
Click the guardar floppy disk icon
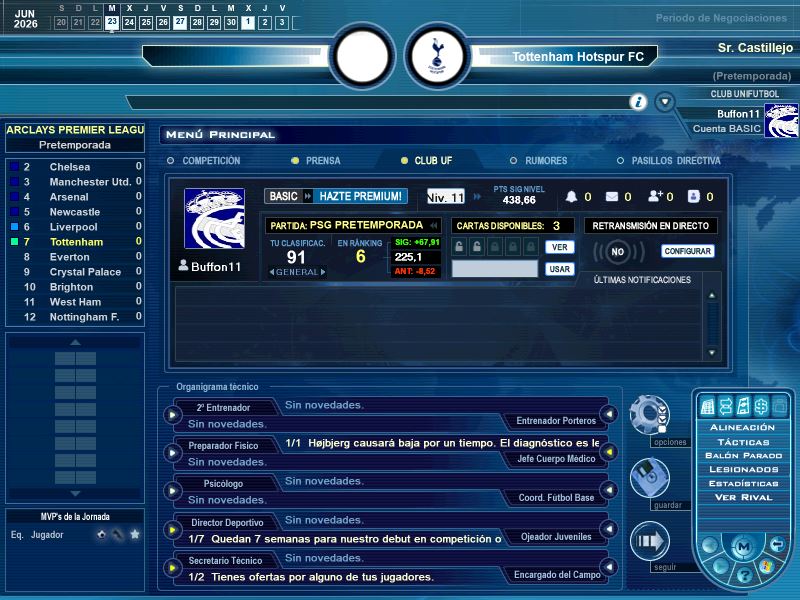(x=649, y=478)
